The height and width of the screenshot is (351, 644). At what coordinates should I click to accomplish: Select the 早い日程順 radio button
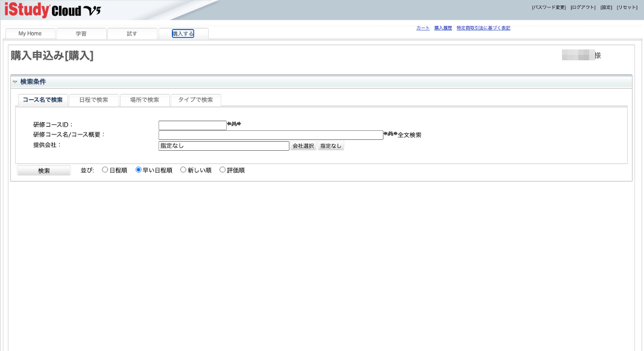[139, 170]
